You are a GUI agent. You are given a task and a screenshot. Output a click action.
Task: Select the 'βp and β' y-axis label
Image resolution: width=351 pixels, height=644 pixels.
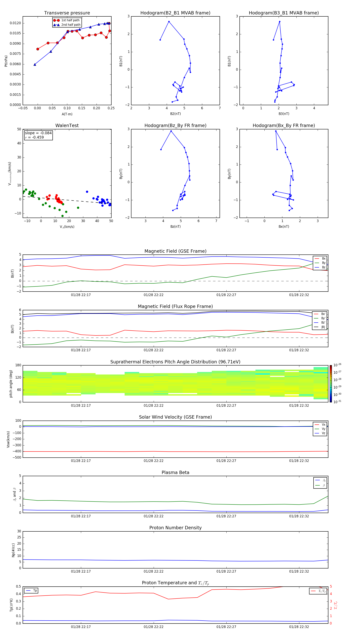[14, 494]
